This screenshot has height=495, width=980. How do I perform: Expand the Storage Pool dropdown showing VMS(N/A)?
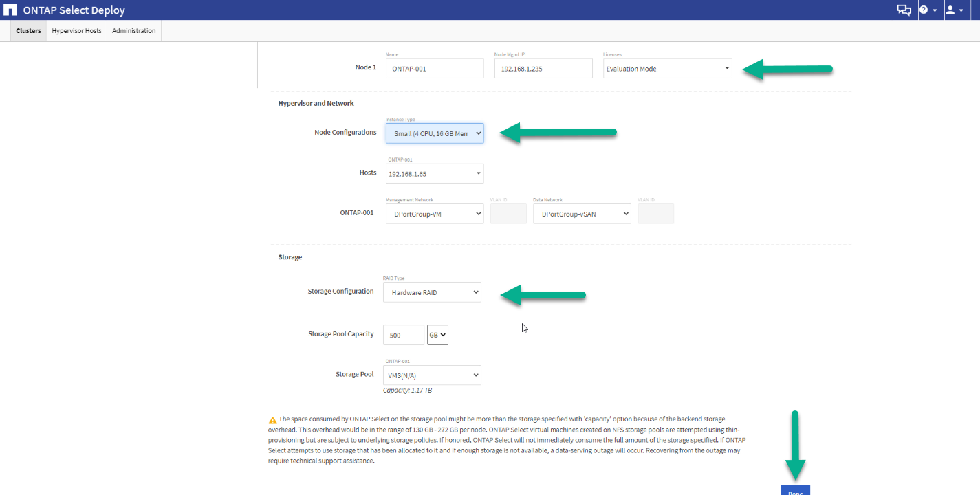pyautogui.click(x=432, y=375)
